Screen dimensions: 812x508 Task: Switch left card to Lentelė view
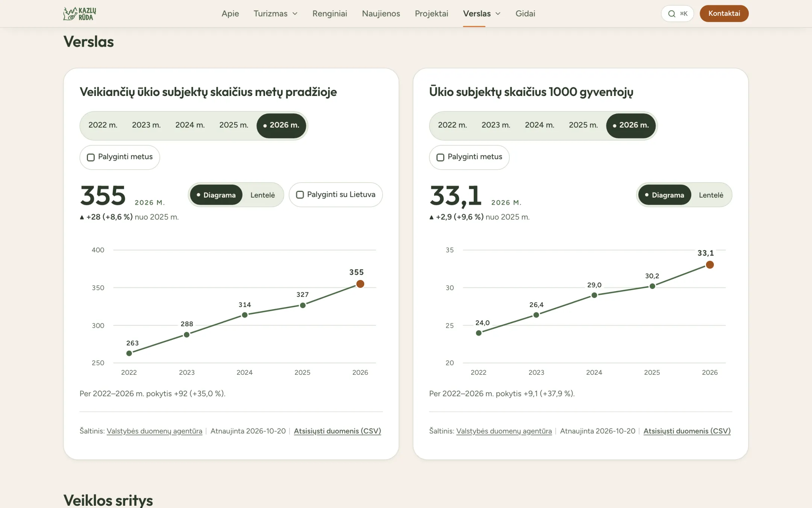coord(262,195)
